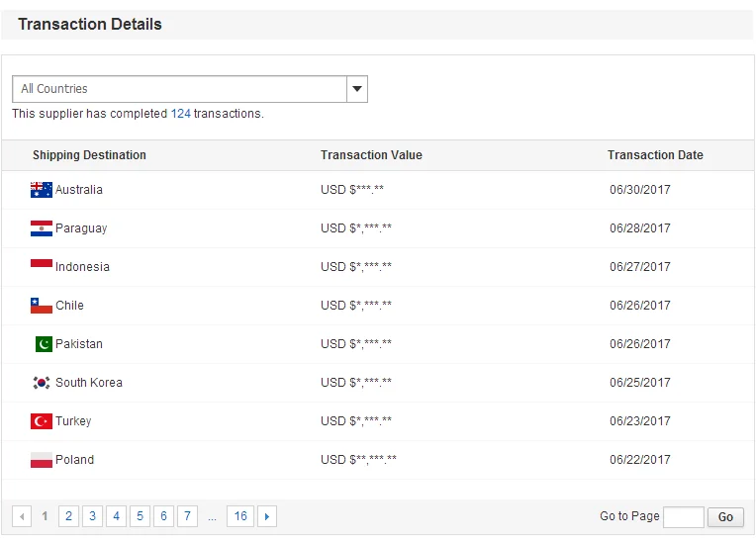Focus the Go to Page input field
The image size is (756, 542).
click(683, 516)
